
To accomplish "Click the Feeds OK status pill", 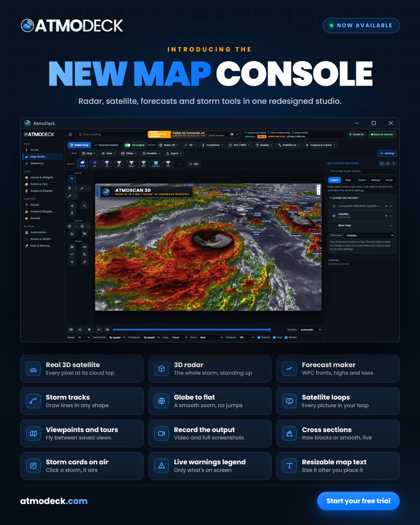I will pos(356,134).
